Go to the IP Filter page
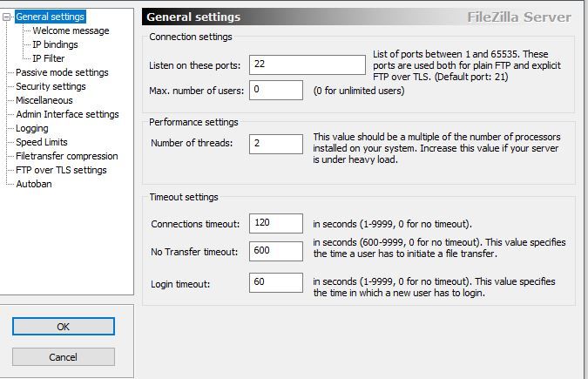This screenshot has width=588, height=379. pyautogui.click(x=49, y=58)
